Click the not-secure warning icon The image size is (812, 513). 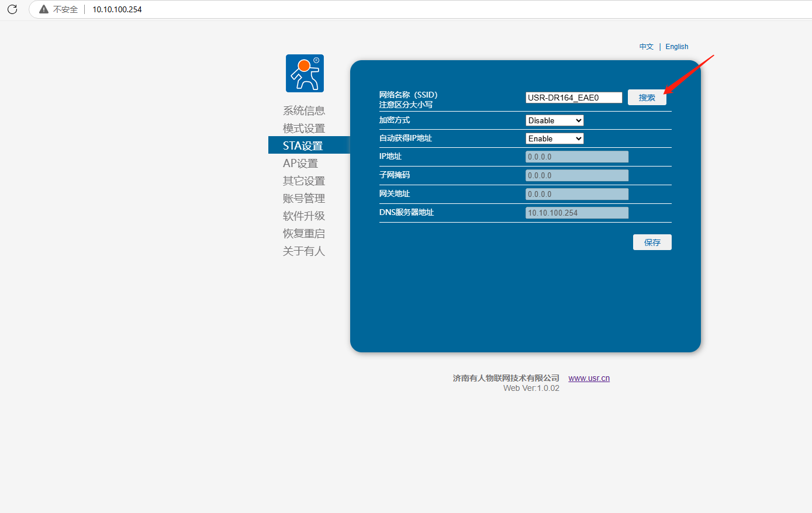(44, 9)
